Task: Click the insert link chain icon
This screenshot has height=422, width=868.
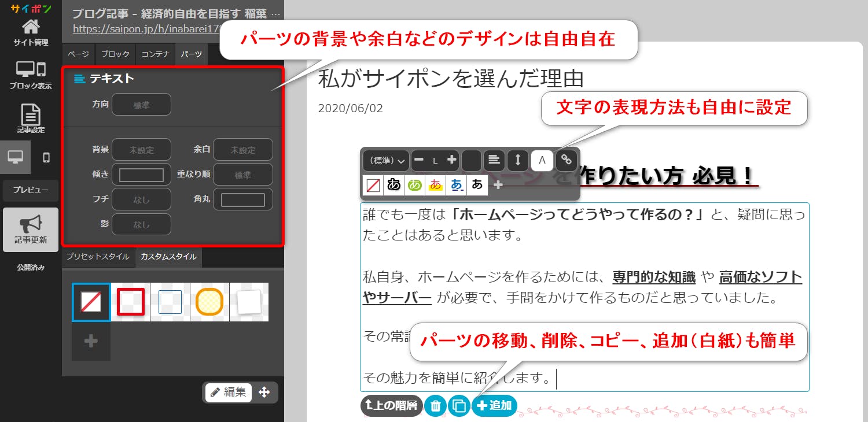Action: tap(567, 160)
